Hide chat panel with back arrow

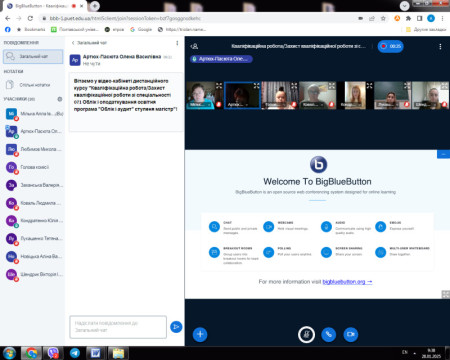pyautogui.click(x=73, y=43)
